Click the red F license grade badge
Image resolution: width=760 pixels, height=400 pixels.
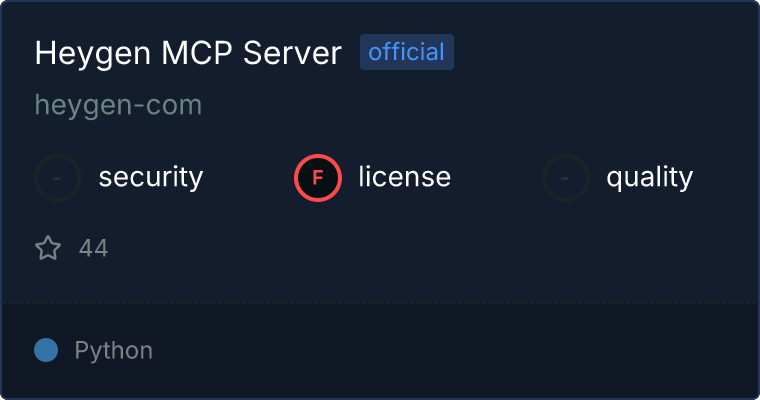tap(318, 178)
